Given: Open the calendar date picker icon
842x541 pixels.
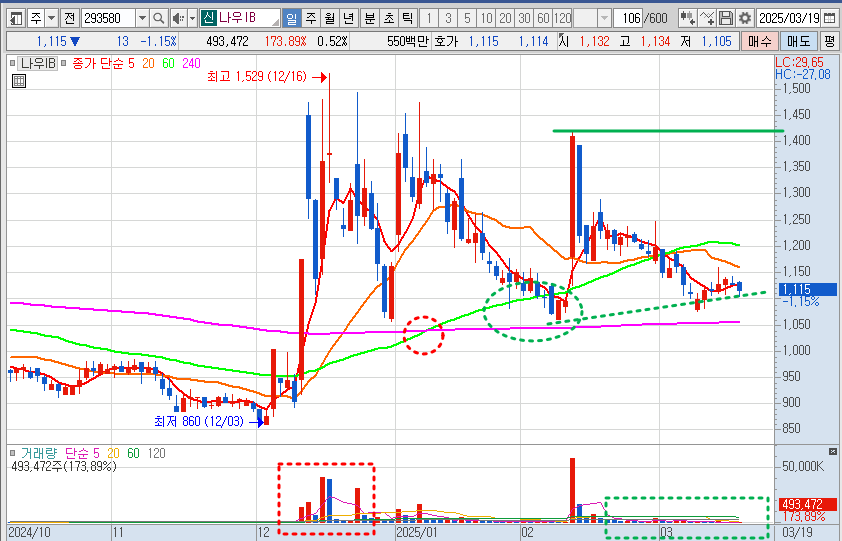Looking at the screenshot, I should [829, 18].
